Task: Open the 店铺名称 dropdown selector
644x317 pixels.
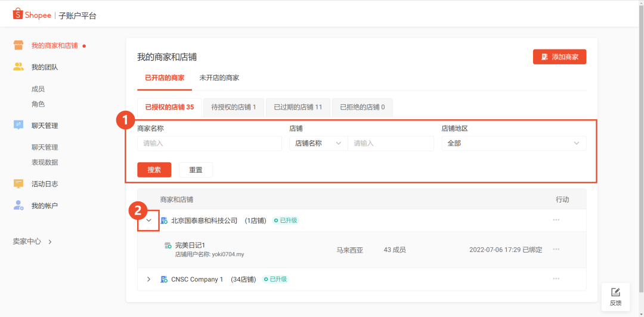Action: tap(318, 144)
